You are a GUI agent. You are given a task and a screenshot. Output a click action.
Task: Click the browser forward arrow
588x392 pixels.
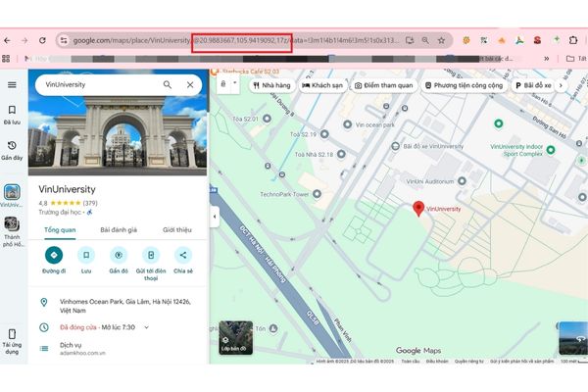click(24, 40)
